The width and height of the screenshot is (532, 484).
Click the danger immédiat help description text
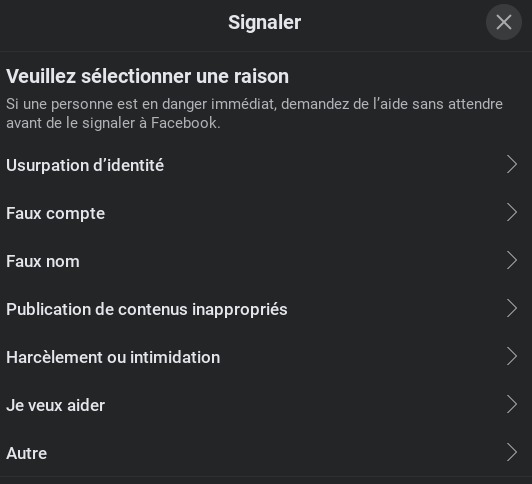pyautogui.click(x=254, y=113)
